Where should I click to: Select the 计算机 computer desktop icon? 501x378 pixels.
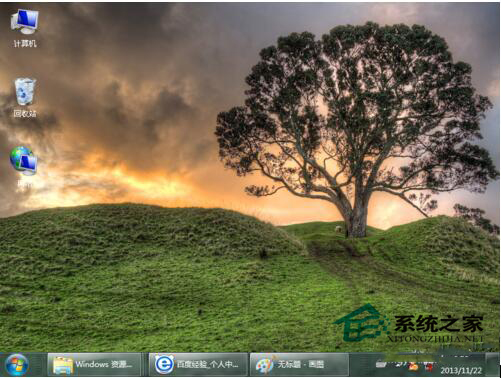[x=24, y=22]
